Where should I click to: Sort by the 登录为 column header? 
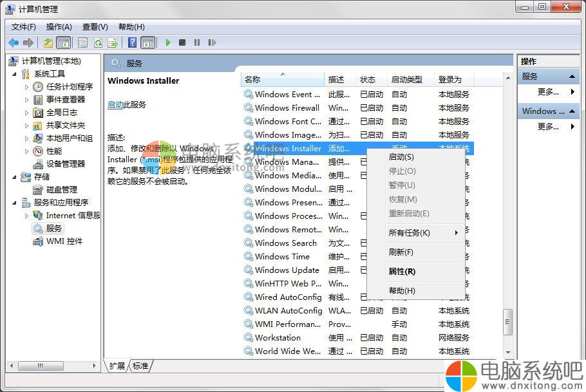453,80
